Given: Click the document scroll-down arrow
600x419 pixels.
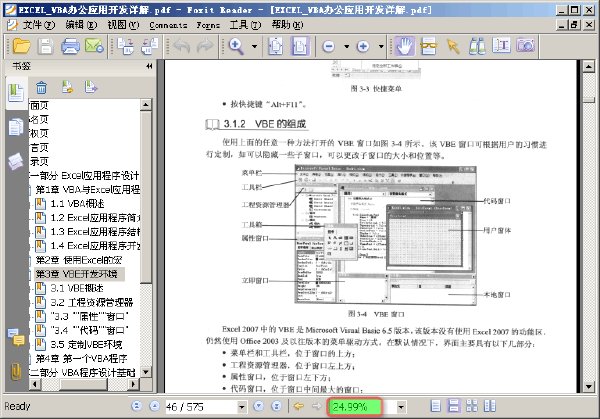Looking at the screenshot, I should pos(589,386).
